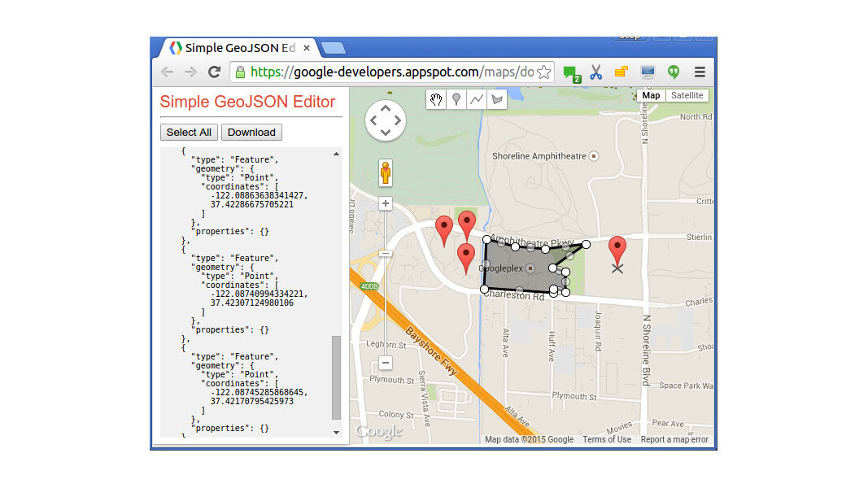Open the scissors extension icon
868x488 pixels.
(x=595, y=72)
